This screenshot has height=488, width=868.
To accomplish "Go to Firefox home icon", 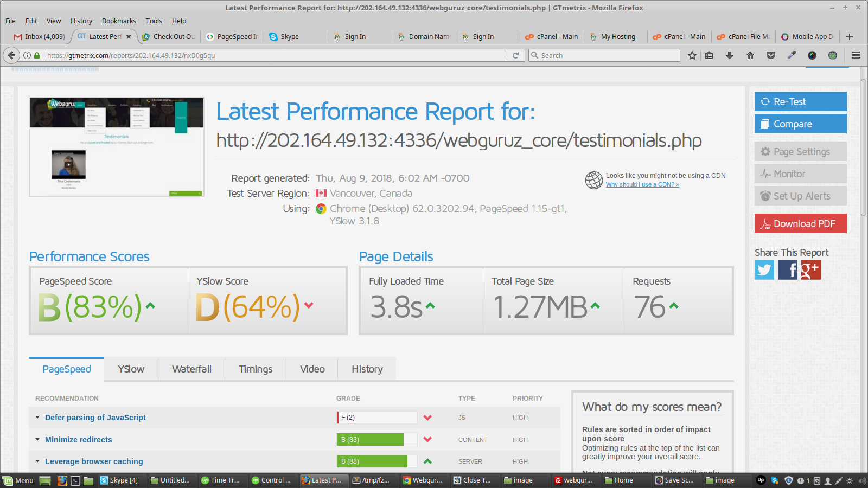I will (x=750, y=55).
